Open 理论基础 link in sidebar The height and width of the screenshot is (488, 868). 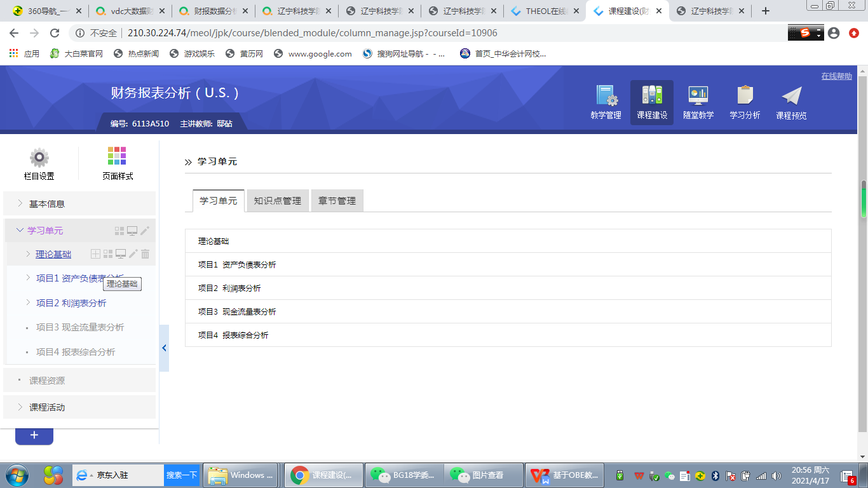pos(53,254)
